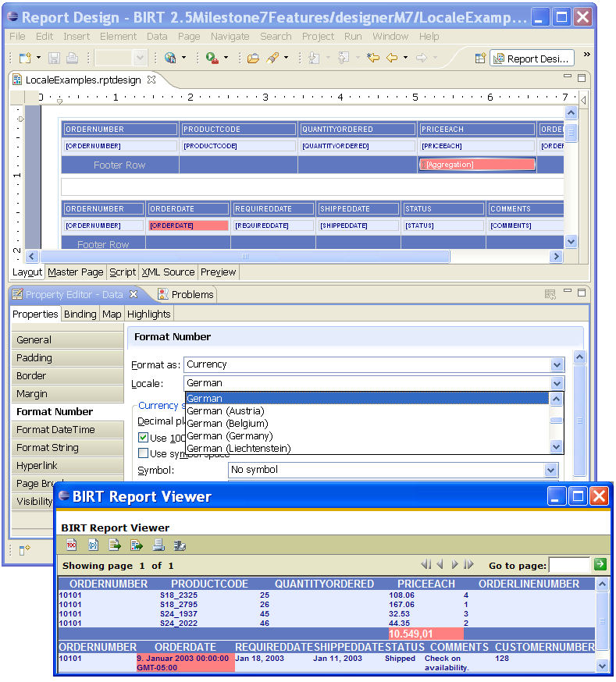Image resolution: width=616 pixels, height=682 pixels.
Task: Click the New report toolbar icon
Action: click(24, 58)
